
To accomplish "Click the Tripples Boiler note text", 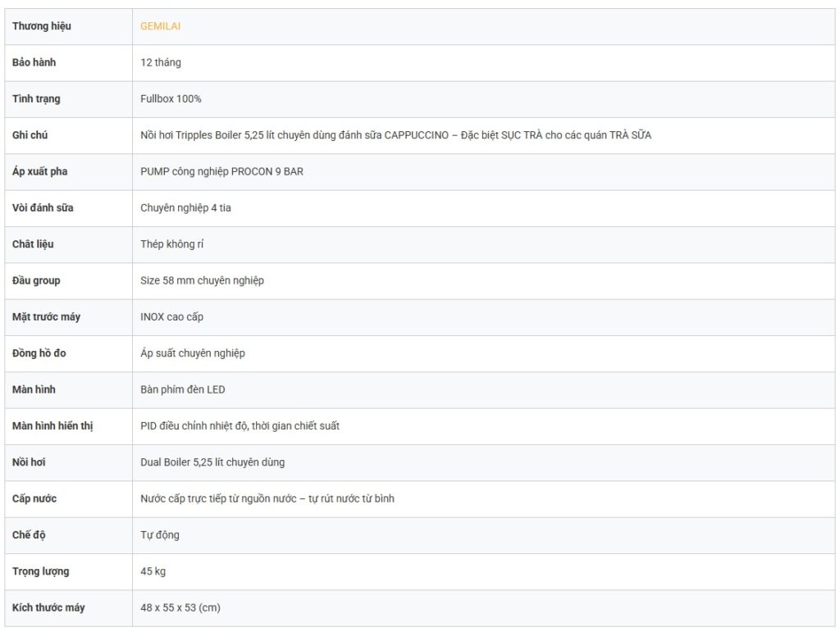I will tap(395, 135).
